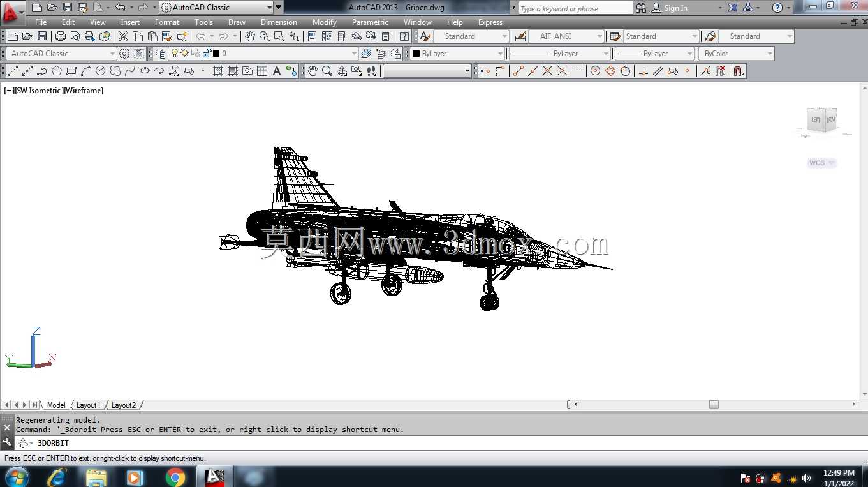Open the File menu

(41, 22)
